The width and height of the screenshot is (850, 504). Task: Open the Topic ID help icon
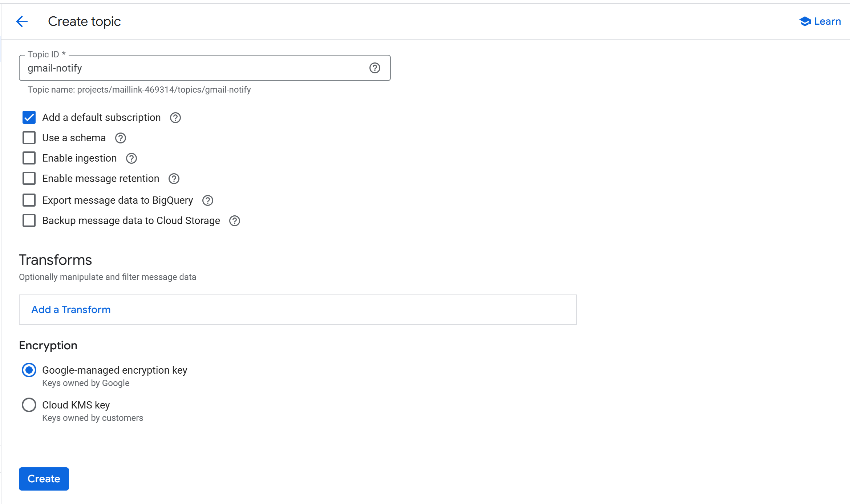tap(375, 68)
